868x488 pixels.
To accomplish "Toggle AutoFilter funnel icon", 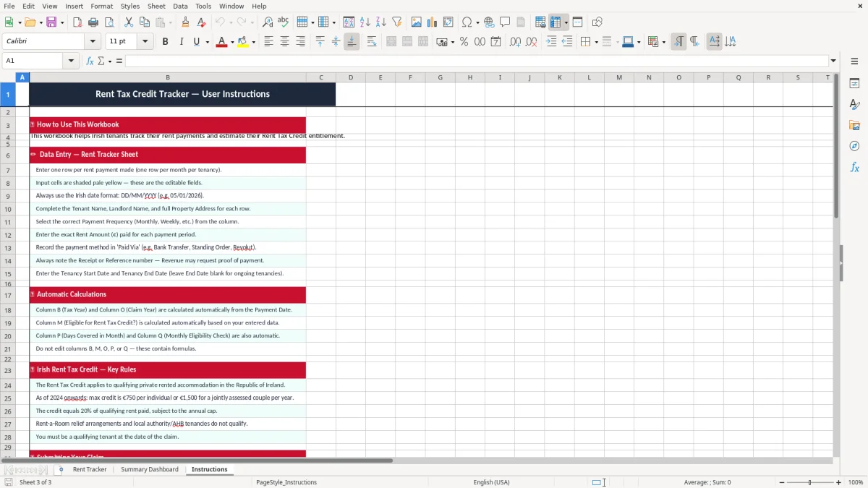I will coord(396,22).
